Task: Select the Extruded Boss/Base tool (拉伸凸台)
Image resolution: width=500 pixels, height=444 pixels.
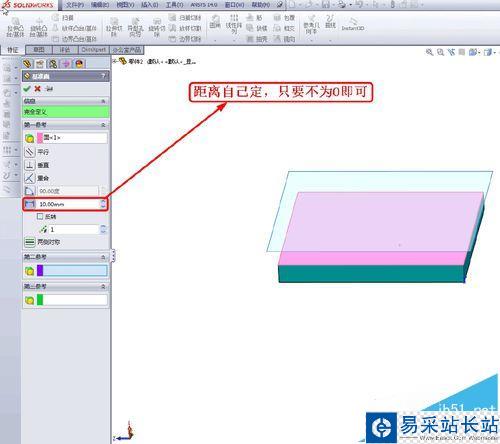Action: 15,28
